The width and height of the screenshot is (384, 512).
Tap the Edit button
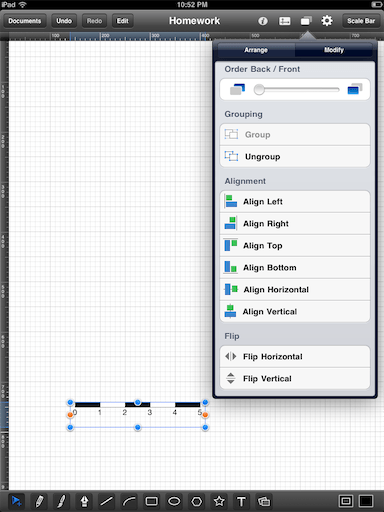coord(123,21)
